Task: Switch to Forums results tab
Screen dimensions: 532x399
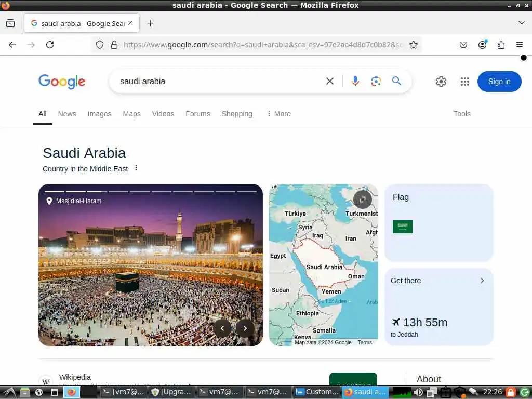Action: click(198, 114)
